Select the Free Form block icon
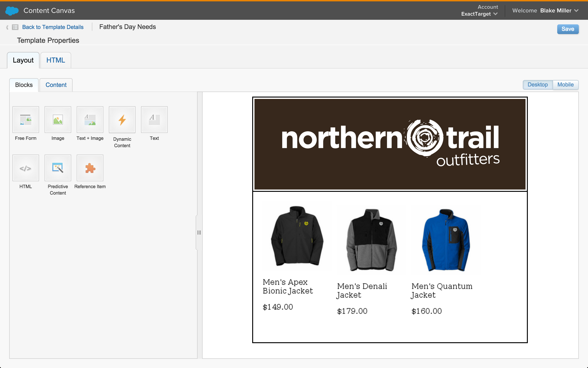588x368 pixels. point(26,120)
